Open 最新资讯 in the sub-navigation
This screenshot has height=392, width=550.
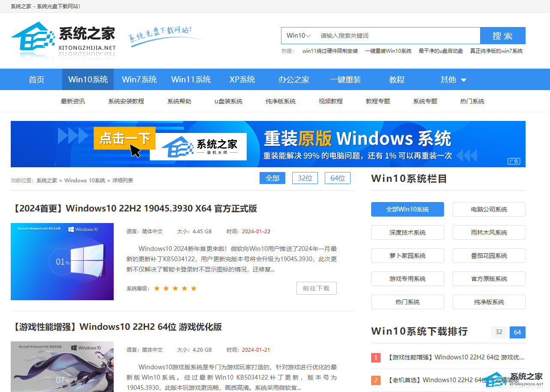click(x=73, y=101)
